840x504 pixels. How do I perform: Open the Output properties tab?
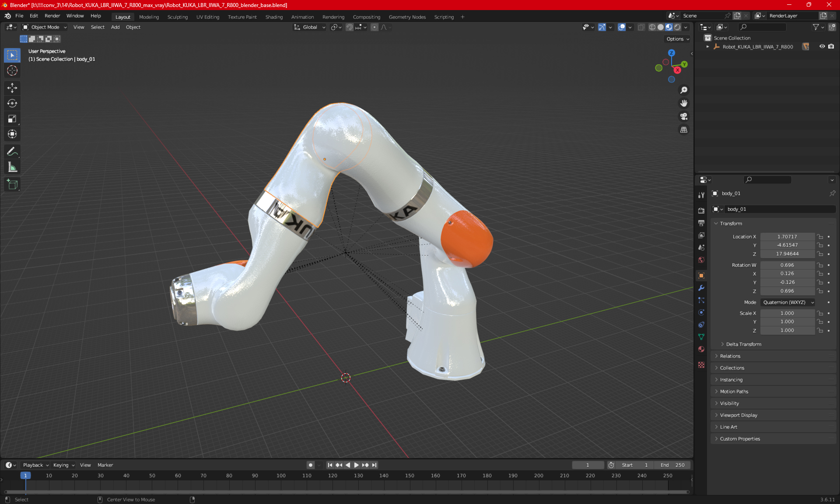tap(701, 223)
